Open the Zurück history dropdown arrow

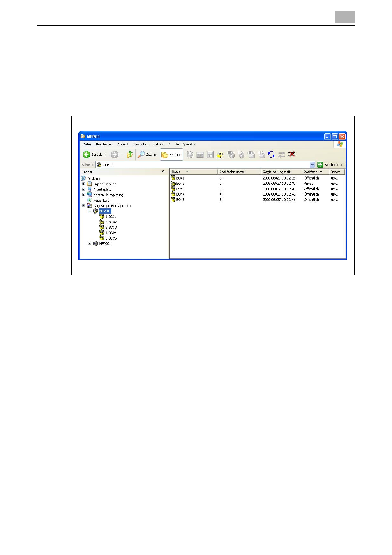[x=106, y=154]
